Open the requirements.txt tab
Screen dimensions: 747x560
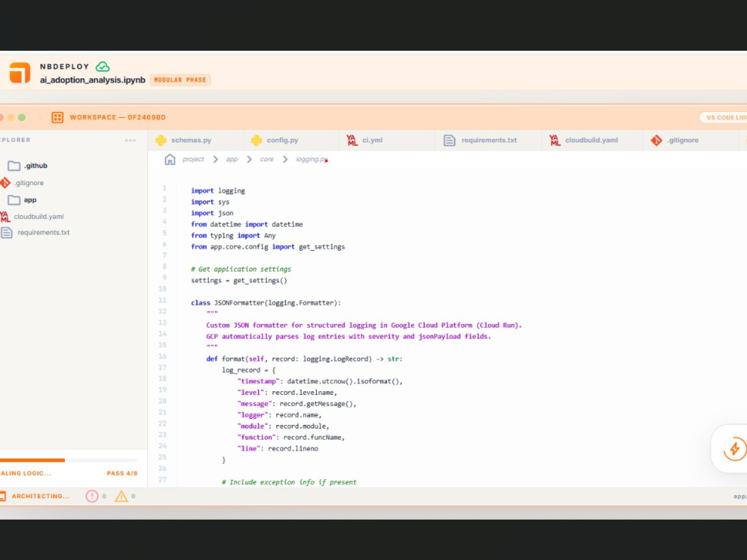click(488, 140)
